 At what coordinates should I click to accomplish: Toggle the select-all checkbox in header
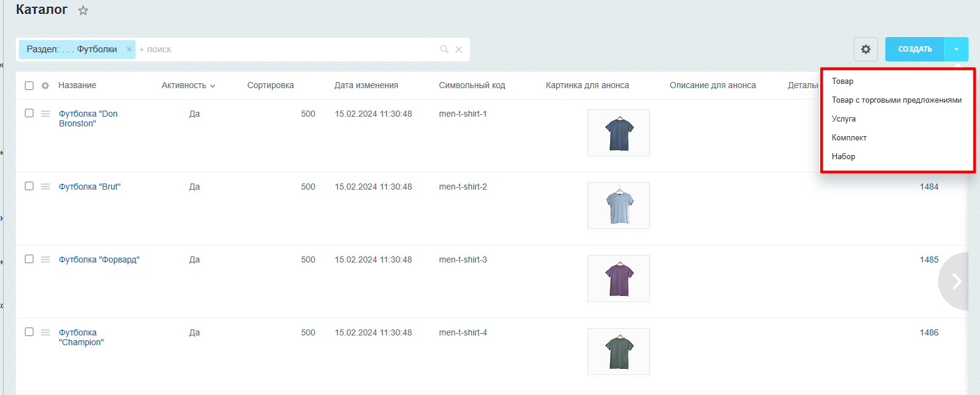(29, 86)
